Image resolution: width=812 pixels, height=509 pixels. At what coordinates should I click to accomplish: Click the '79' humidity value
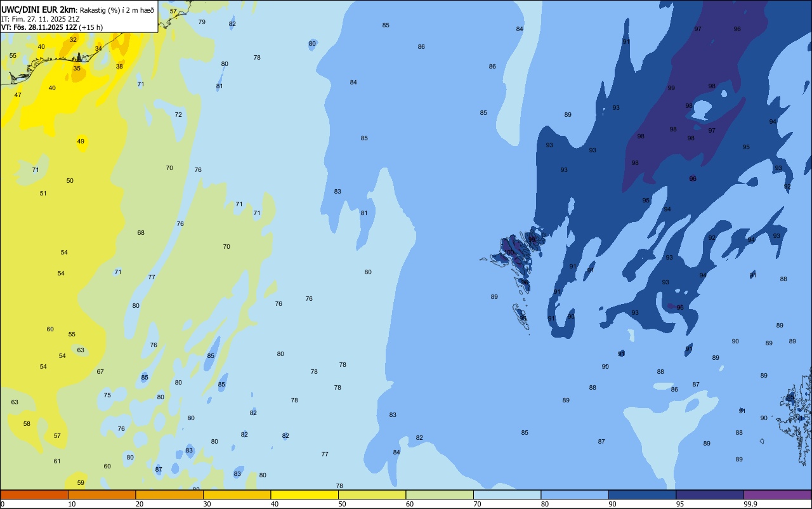pos(202,22)
